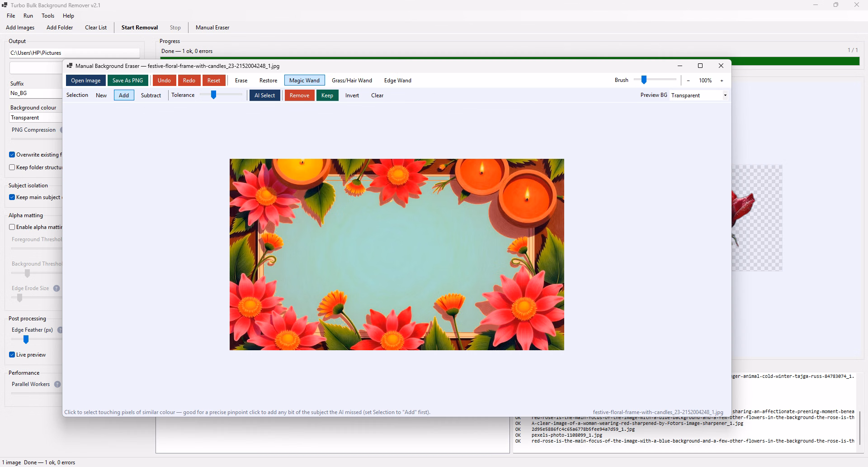The width and height of the screenshot is (868, 467).
Task: Open the Tools menu
Action: (x=48, y=16)
